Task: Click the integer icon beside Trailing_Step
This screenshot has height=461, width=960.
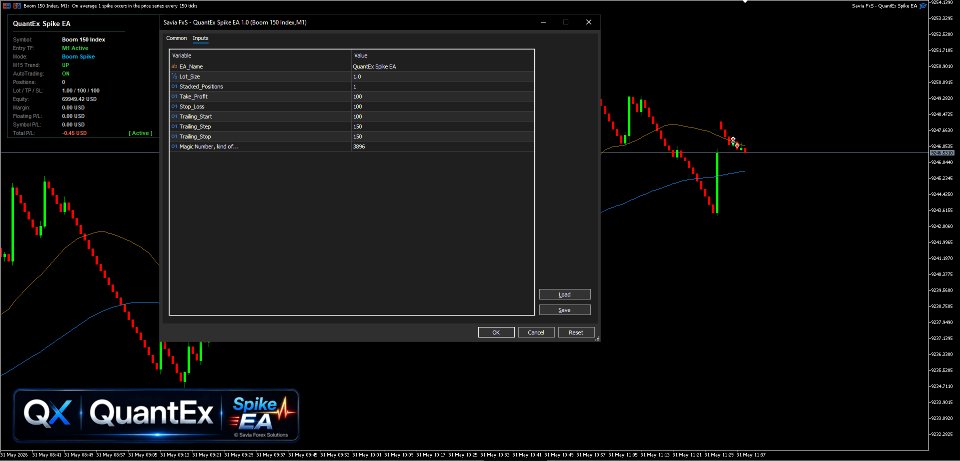Action: coord(174,127)
